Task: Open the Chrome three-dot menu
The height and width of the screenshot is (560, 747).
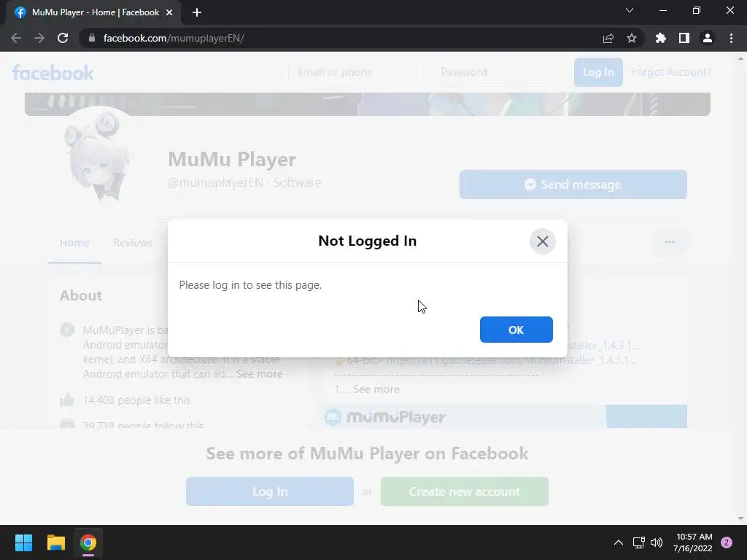Action: [731, 38]
